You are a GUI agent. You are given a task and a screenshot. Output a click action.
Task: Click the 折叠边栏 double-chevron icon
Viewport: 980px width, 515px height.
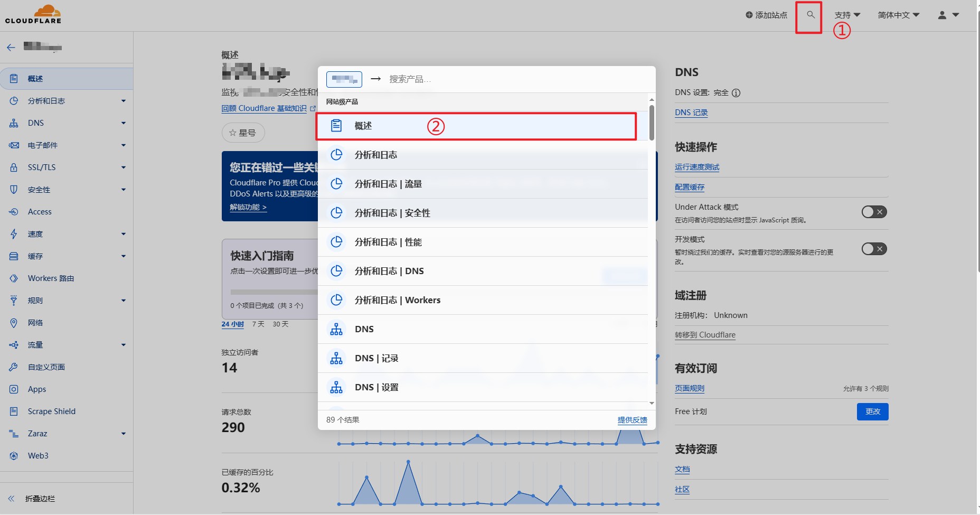(x=11, y=499)
